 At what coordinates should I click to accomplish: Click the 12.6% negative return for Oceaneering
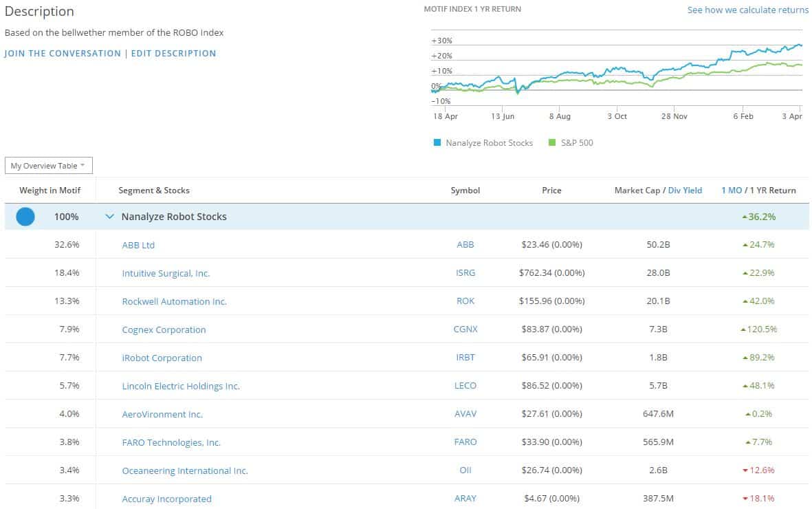[x=759, y=470]
